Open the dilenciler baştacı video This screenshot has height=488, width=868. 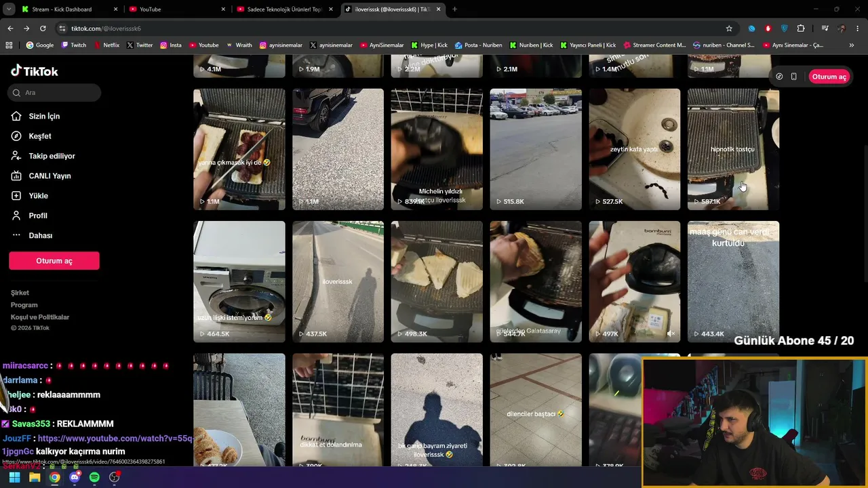[x=536, y=409]
